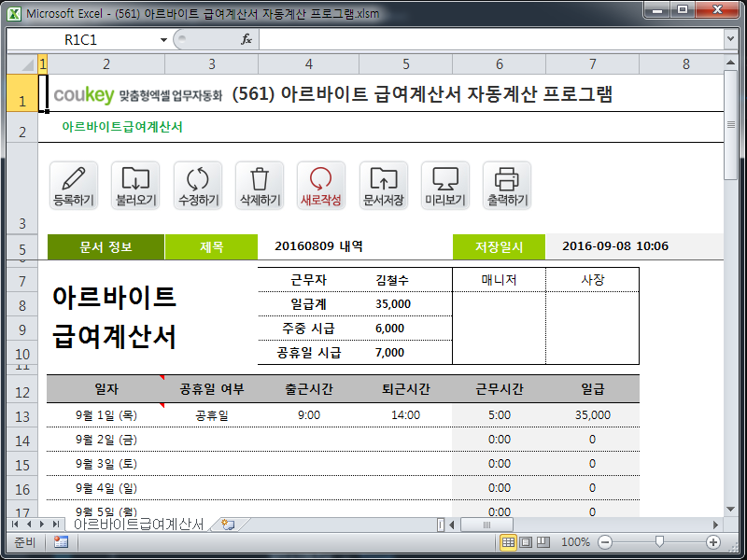The image size is (747, 560).
Task: Click the 등록하기 pencil button
Action: click(74, 186)
